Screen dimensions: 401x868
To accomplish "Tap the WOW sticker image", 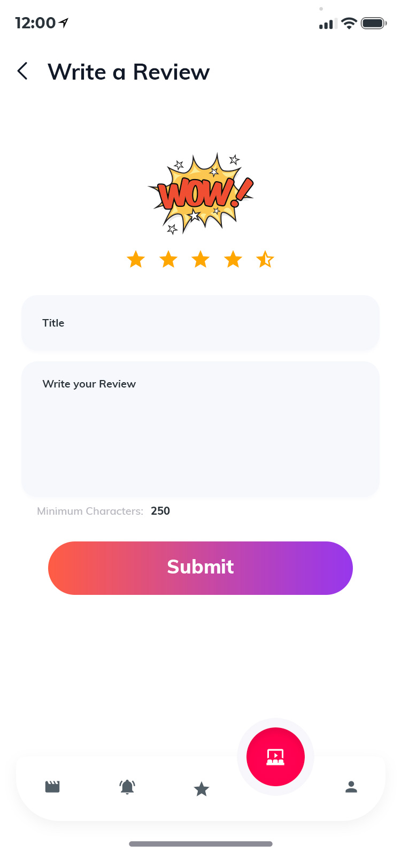I will (200, 193).
